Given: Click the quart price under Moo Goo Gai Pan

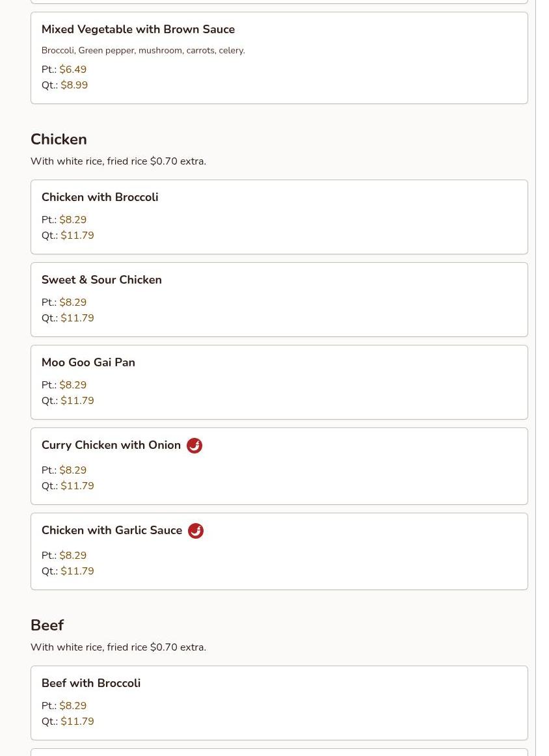Looking at the screenshot, I should click(77, 401).
